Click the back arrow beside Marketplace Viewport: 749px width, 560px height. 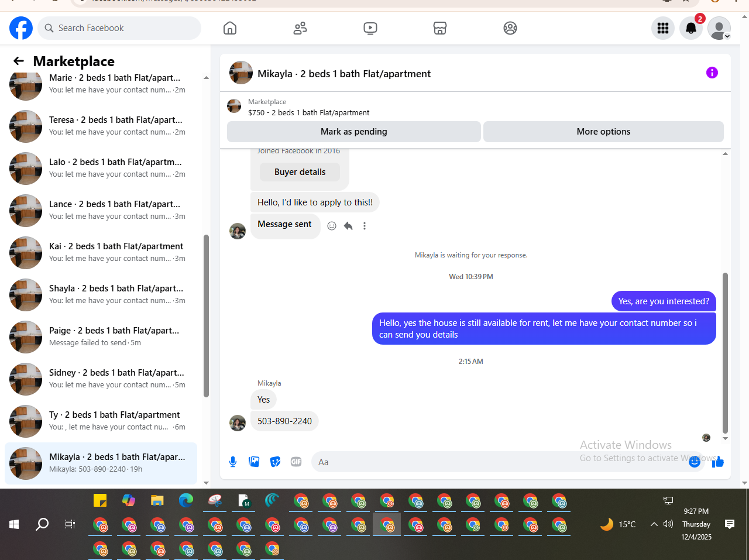coord(19,61)
